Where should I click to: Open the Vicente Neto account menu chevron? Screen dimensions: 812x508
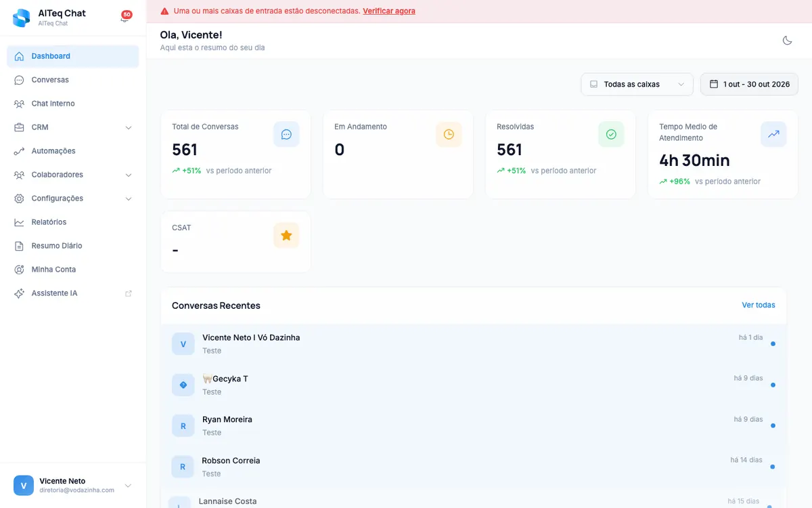[128, 486]
